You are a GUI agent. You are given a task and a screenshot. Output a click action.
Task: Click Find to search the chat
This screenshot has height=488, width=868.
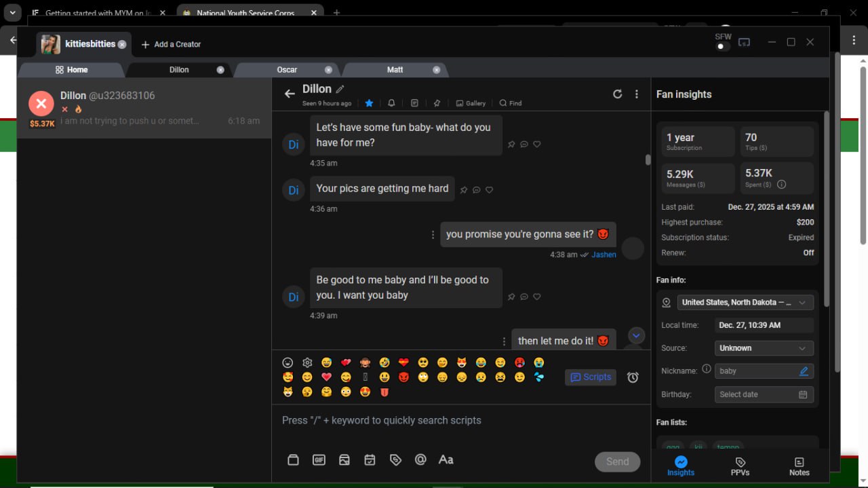(511, 103)
